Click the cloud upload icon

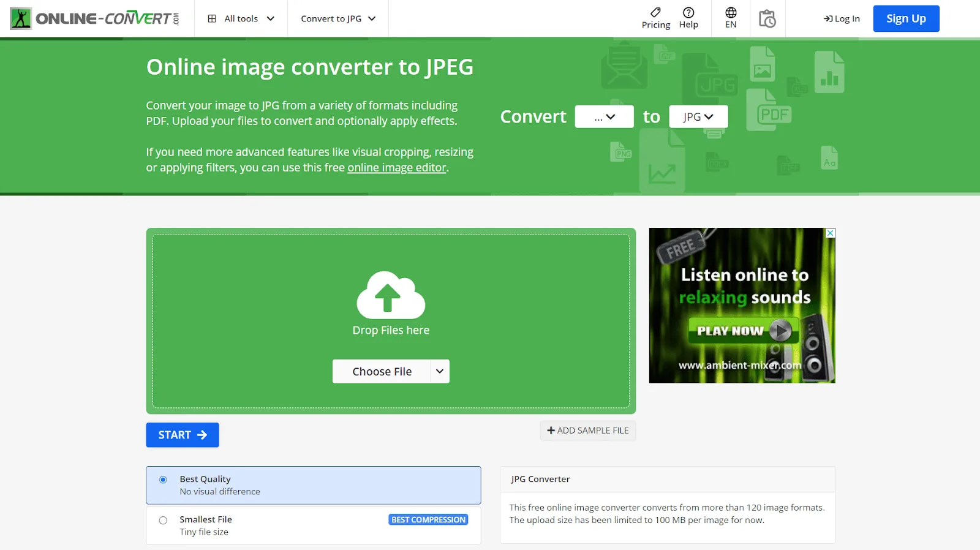pos(391,295)
